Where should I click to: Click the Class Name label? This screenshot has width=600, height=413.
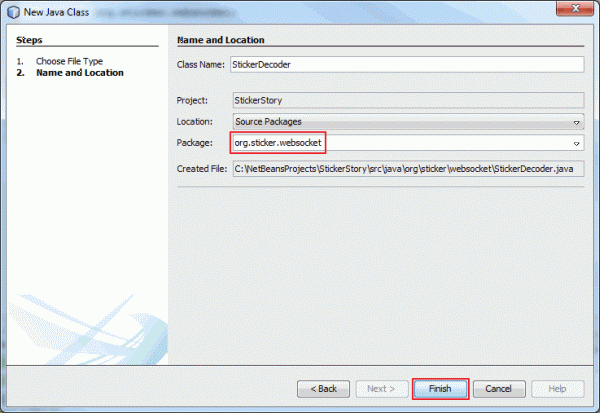201,64
